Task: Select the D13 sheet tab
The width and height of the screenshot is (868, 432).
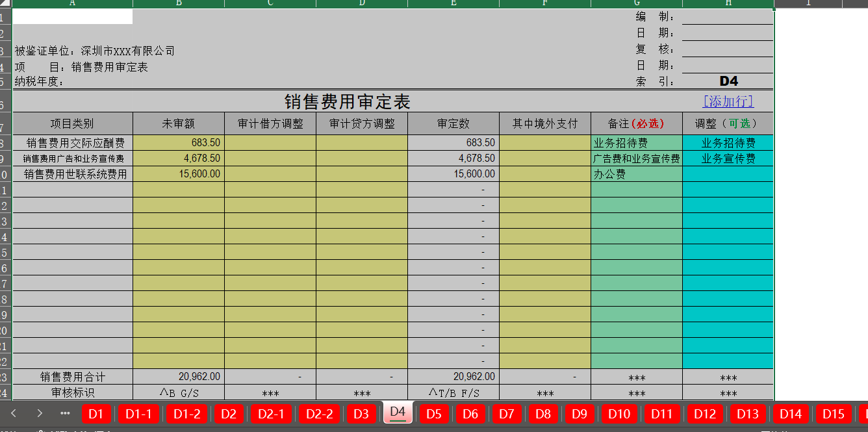Action: click(x=748, y=414)
